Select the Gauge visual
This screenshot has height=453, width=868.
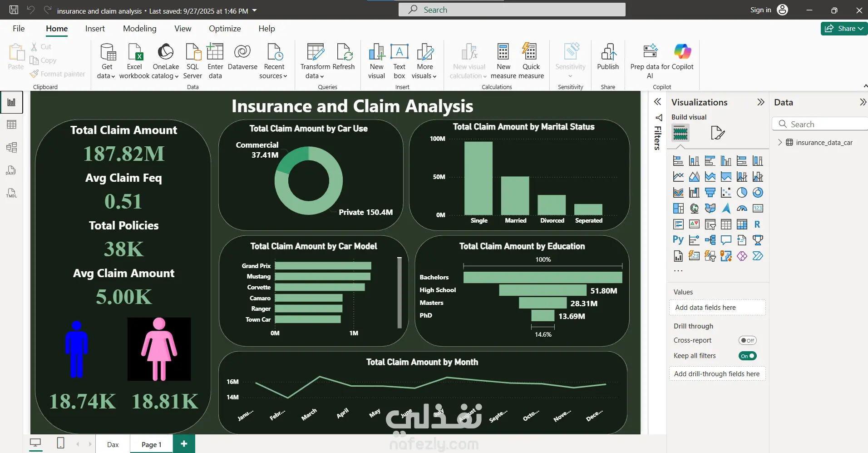point(742,209)
